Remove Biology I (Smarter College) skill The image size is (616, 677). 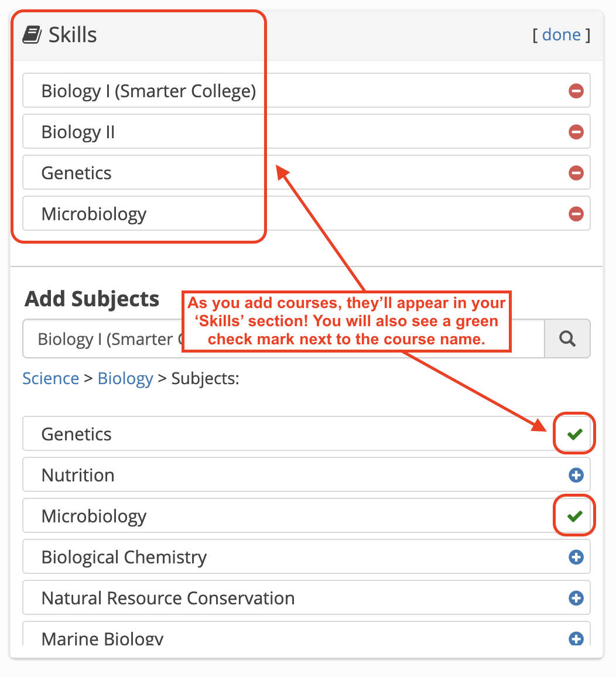pos(576,91)
